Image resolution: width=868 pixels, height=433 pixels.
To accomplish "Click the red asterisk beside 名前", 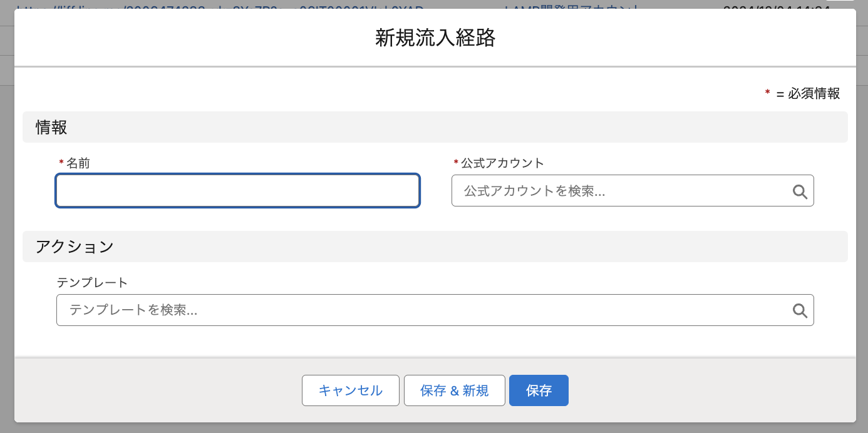I will coord(61,163).
